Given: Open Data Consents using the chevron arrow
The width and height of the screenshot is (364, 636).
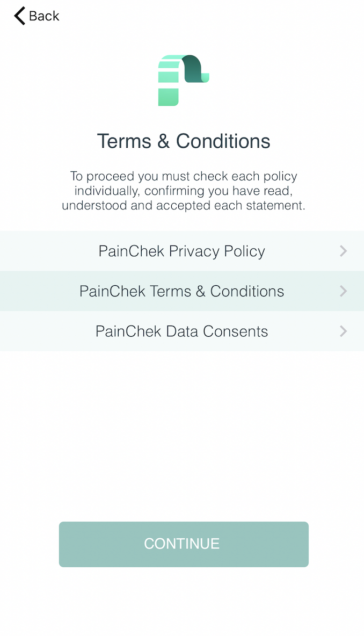Looking at the screenshot, I should click(343, 331).
